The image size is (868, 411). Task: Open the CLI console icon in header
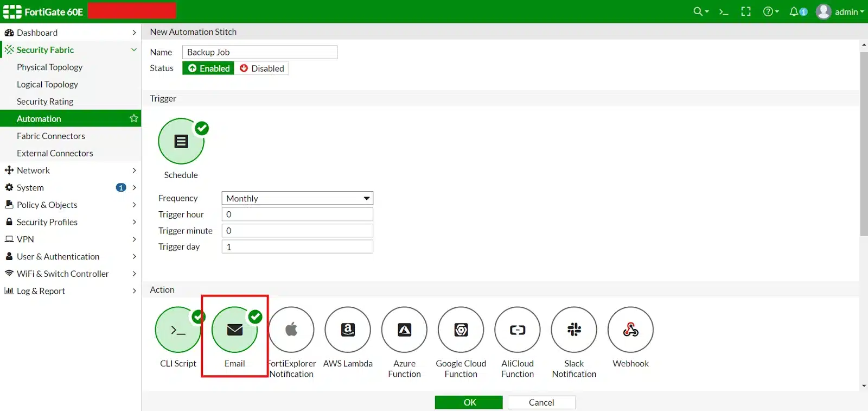click(x=724, y=11)
